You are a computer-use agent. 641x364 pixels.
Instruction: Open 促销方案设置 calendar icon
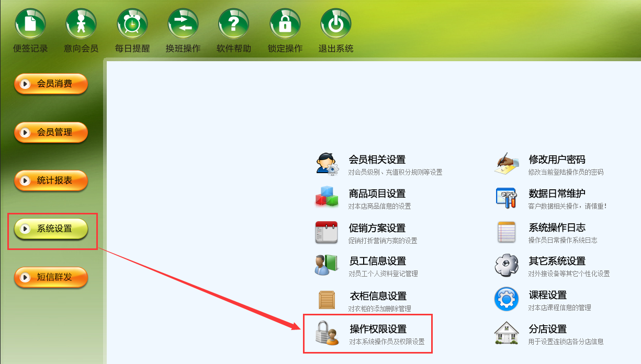[327, 232]
